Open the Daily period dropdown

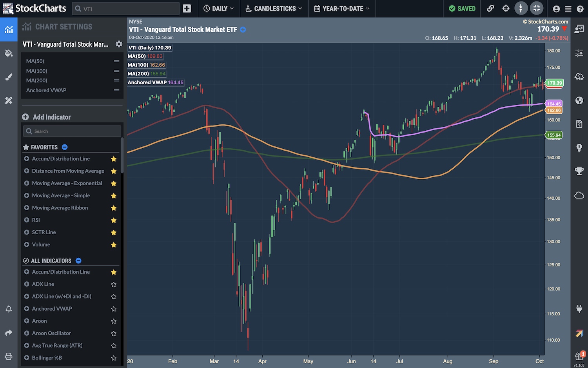218,9
